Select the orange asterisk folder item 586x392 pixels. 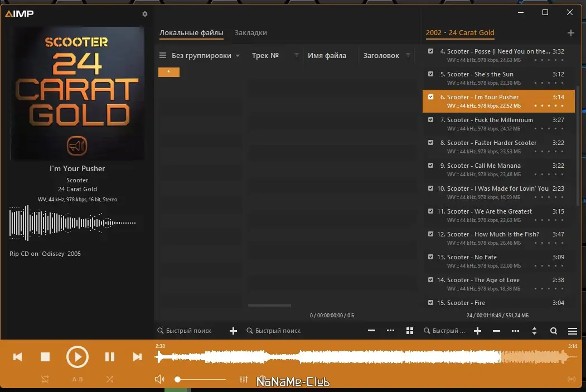(169, 72)
